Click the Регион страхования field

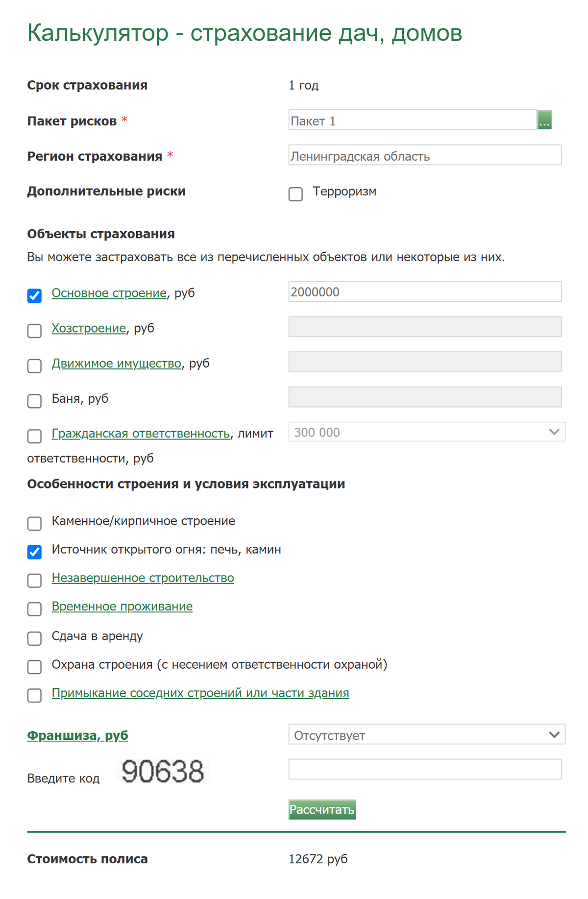click(x=426, y=155)
